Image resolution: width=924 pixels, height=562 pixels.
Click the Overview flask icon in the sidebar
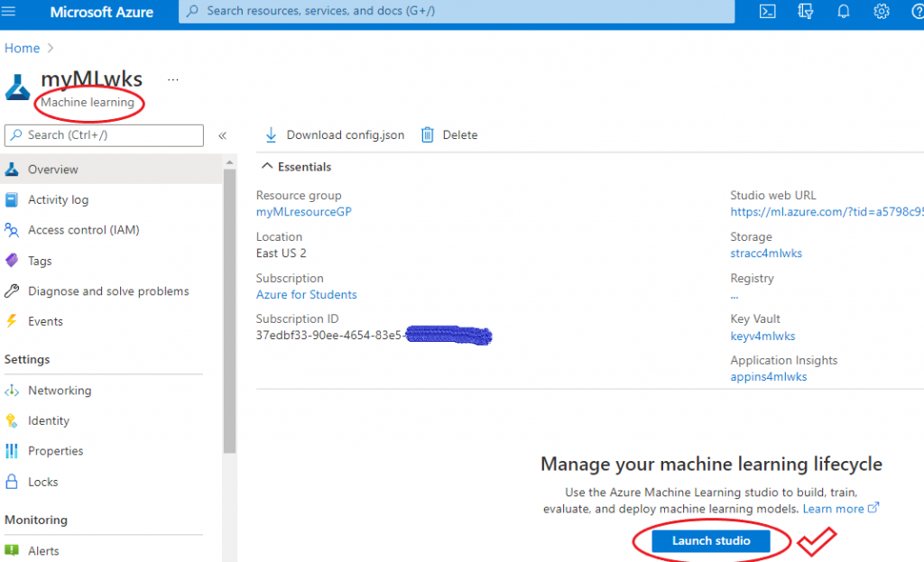click(12, 169)
